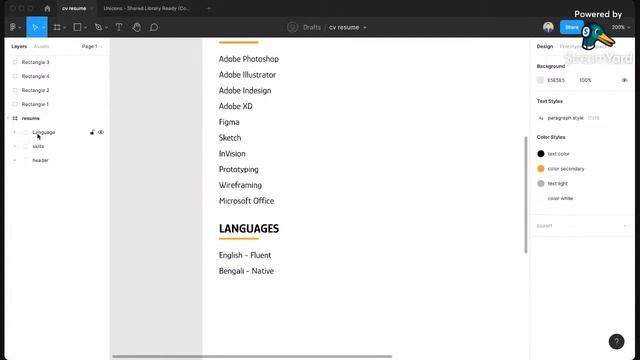Screen dimensions: 640x360
Task: Hide the Language layer with eye icon
Action: click(101, 132)
